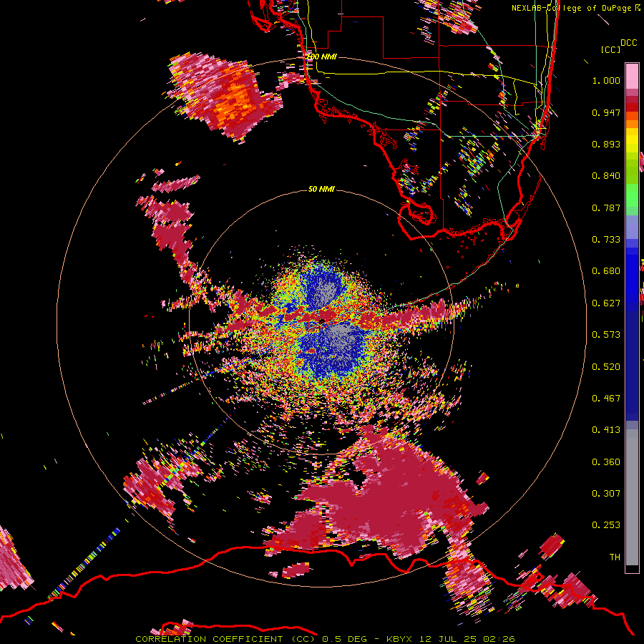
Task: Select the 0.520 scale value
Action: tap(606, 367)
